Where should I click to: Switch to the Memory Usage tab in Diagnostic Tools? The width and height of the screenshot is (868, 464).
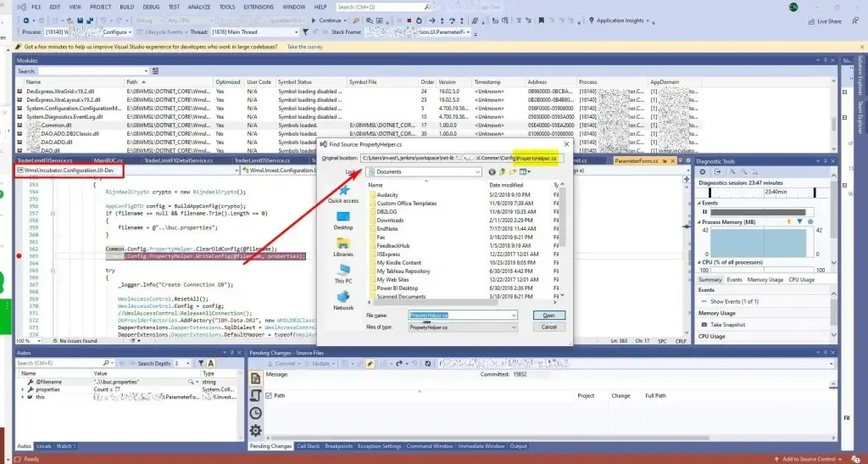point(765,280)
